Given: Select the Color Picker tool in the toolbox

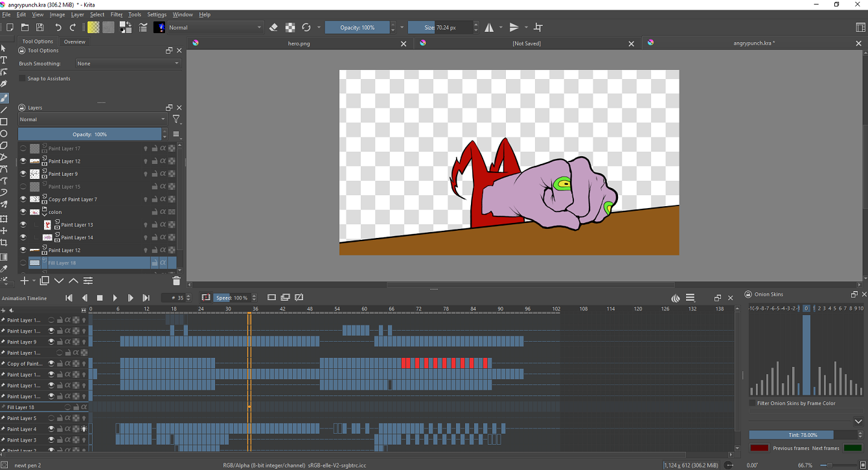Looking at the screenshot, I should click(4, 268).
